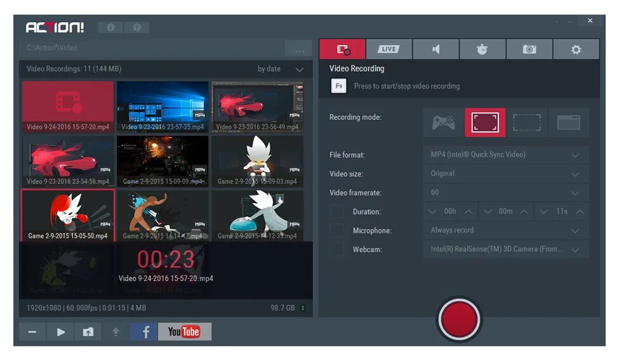
Task: Select thumbnail Video 9-23-2016 23-54-56.mp4
Action: click(68, 161)
